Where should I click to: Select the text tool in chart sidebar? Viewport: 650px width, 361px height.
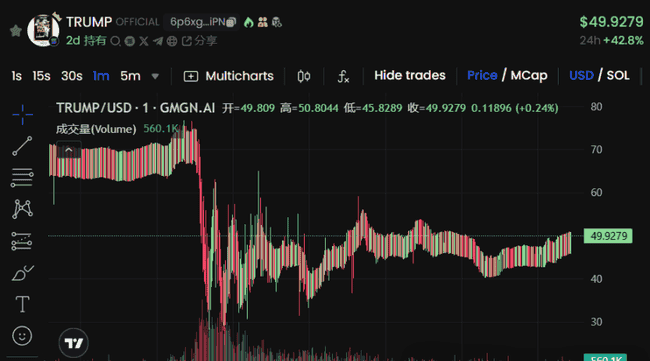[22, 304]
